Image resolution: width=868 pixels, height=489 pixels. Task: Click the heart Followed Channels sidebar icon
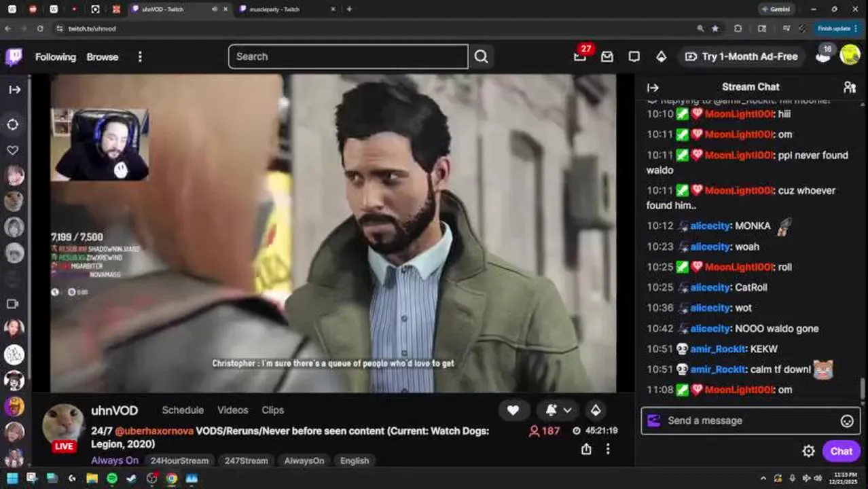13,150
